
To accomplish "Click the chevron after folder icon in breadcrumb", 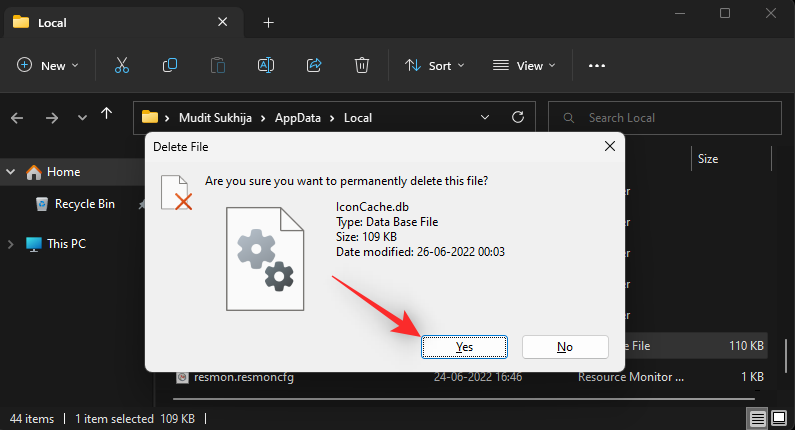I will tap(167, 118).
